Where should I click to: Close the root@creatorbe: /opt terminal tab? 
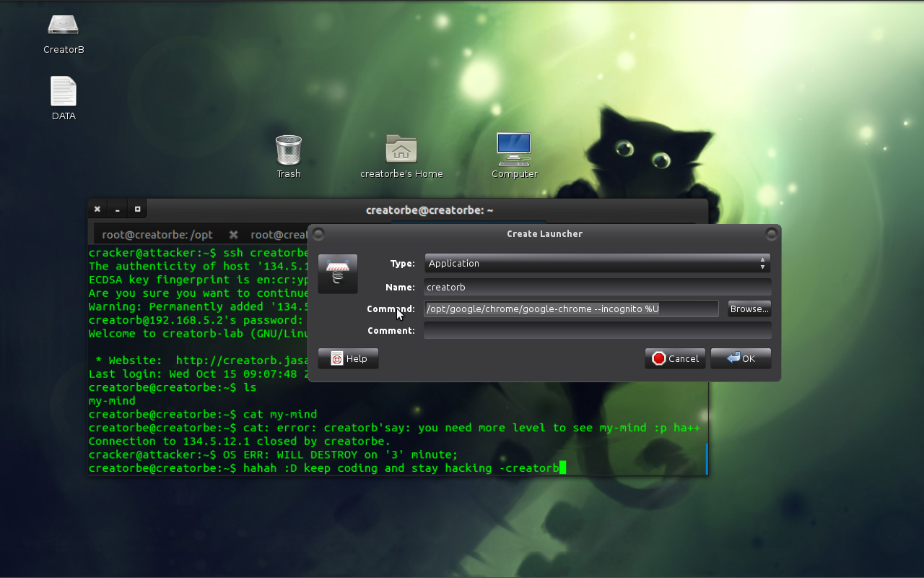coord(233,235)
